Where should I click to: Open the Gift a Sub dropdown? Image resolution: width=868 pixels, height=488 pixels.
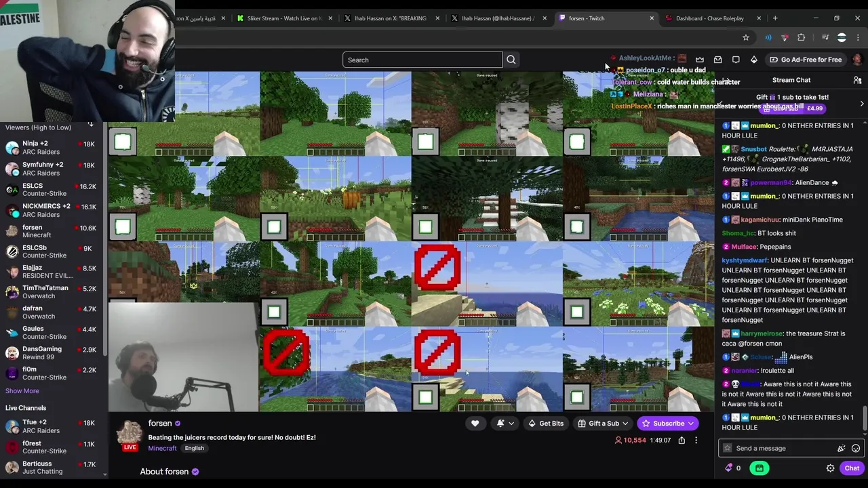(x=603, y=424)
